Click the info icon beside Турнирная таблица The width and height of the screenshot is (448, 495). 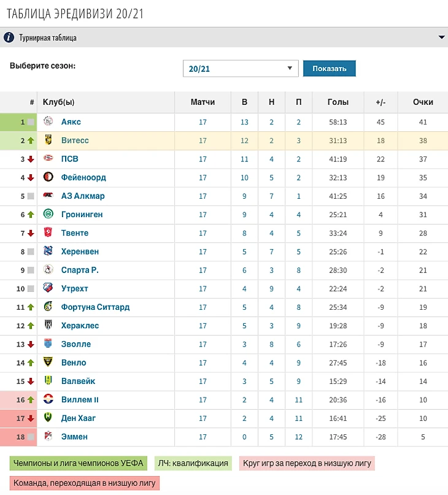(x=9, y=37)
